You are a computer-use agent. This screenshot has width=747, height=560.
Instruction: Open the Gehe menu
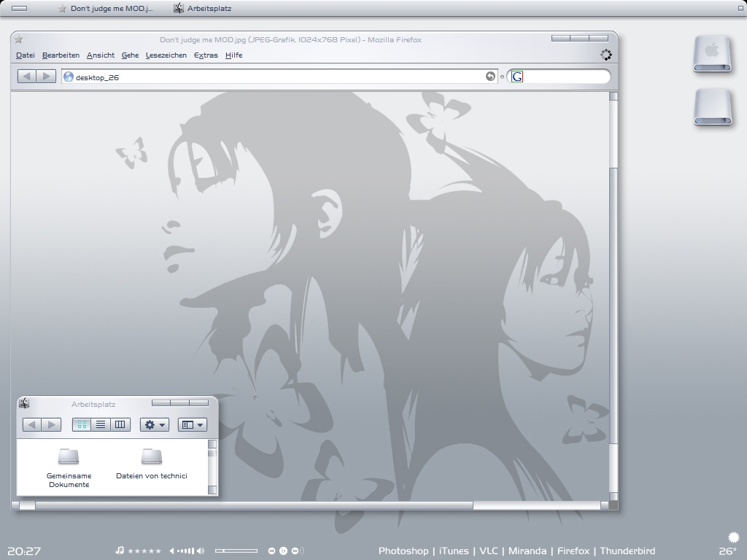tap(130, 55)
